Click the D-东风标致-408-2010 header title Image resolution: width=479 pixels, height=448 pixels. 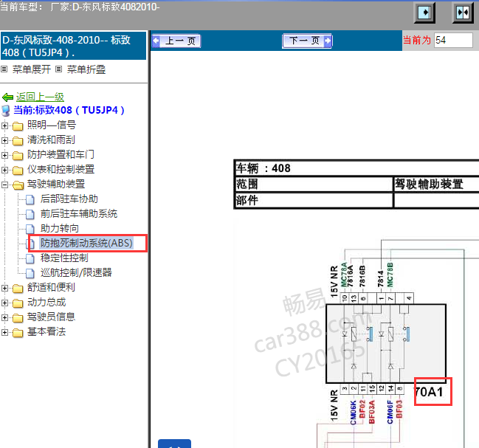coord(73,46)
